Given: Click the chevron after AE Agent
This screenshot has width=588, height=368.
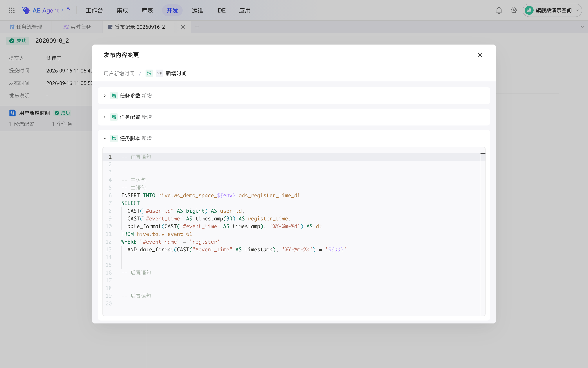Looking at the screenshot, I should [x=62, y=10].
